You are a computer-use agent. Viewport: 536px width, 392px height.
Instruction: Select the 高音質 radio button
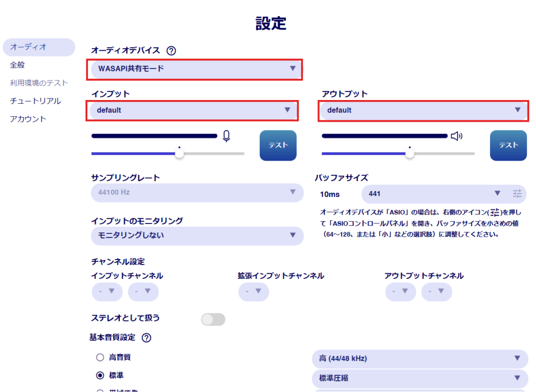100,358
